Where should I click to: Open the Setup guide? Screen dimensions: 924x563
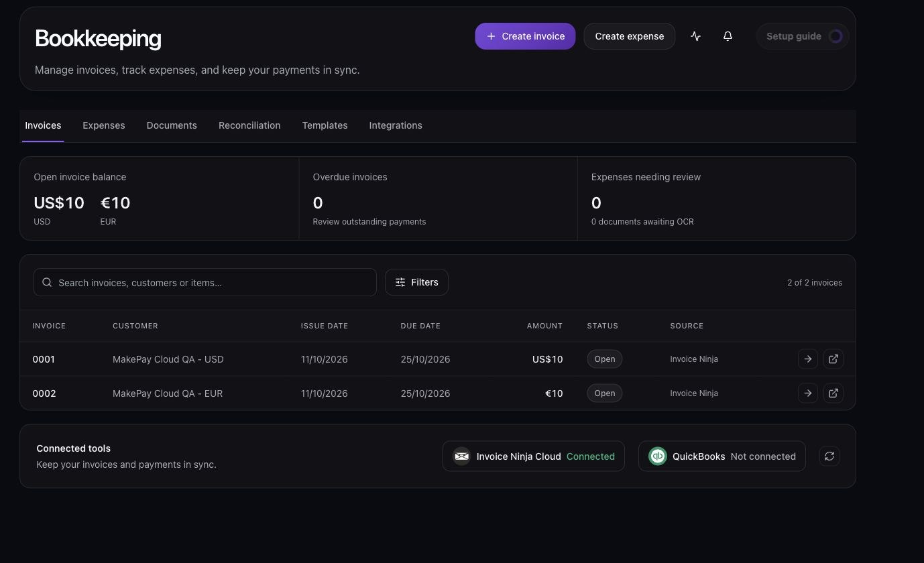tap(803, 36)
